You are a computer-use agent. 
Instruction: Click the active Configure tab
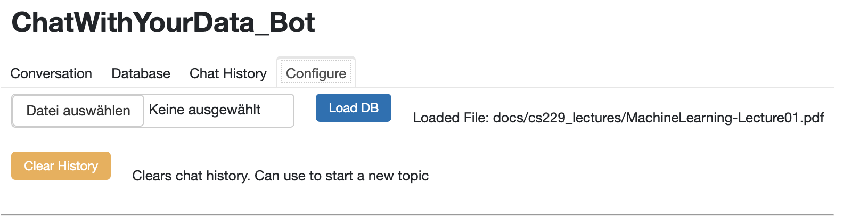pos(316,73)
